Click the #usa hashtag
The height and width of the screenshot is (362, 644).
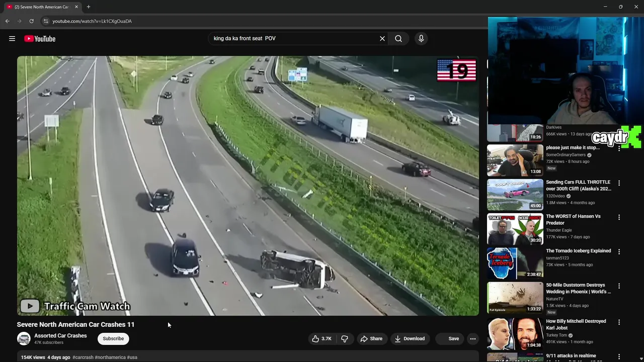(132, 357)
